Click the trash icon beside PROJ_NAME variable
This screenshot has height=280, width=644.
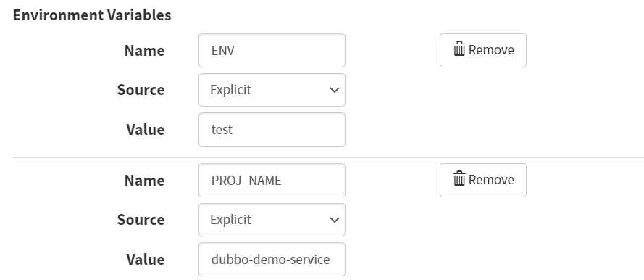coord(459,179)
